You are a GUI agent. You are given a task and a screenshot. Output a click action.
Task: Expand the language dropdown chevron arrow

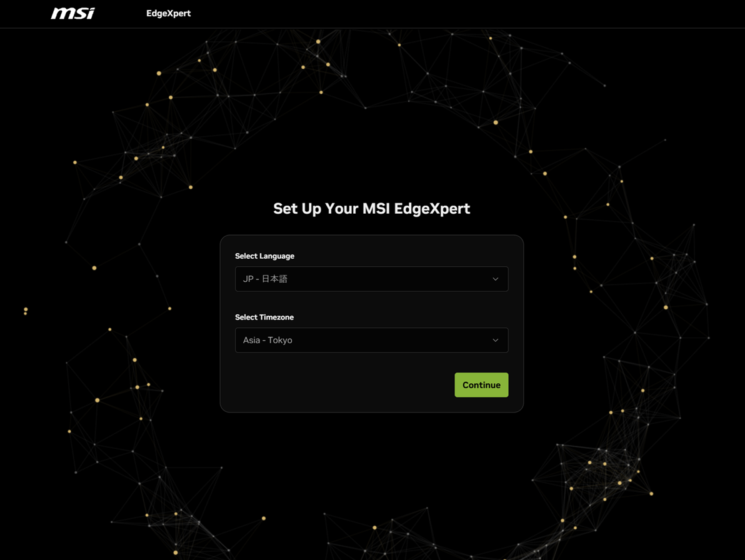[x=495, y=279]
